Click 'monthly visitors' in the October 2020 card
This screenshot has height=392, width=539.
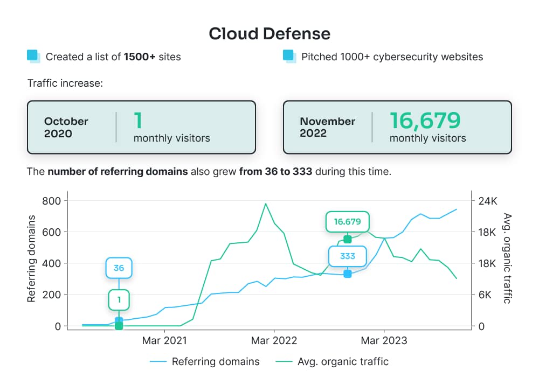172,138
